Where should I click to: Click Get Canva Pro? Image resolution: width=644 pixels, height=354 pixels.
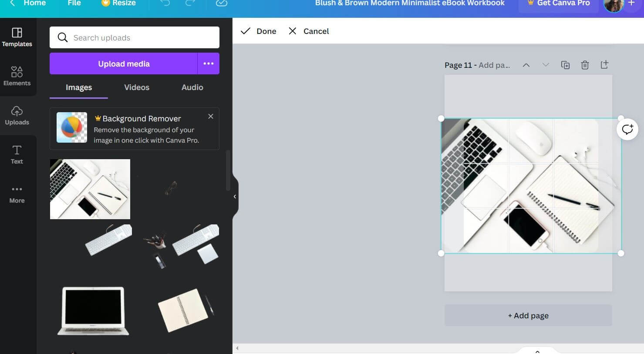(x=558, y=3)
